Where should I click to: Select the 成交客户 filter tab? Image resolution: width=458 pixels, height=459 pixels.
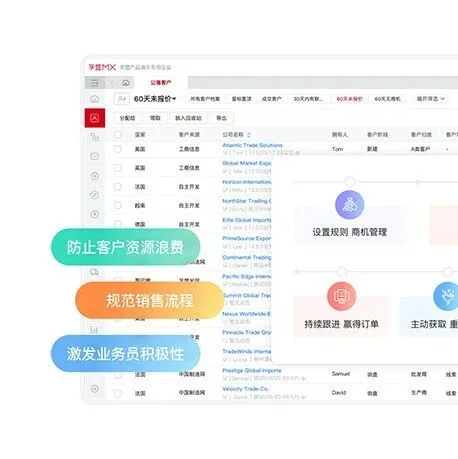(272, 99)
